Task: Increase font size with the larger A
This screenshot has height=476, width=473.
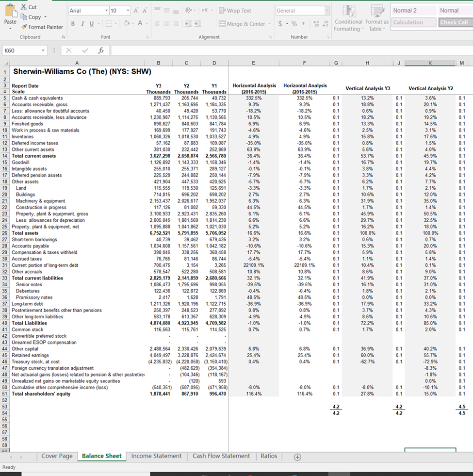Action: click(x=136, y=11)
